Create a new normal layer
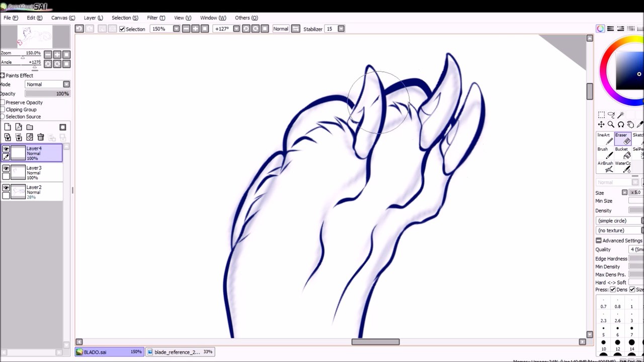Image resolution: width=644 pixels, height=362 pixels. [8, 127]
